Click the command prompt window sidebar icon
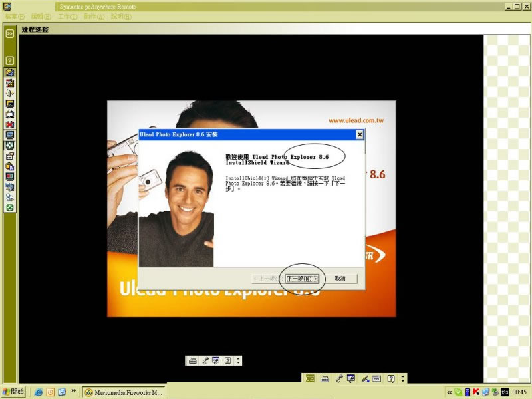532x399 pixels. [10, 104]
